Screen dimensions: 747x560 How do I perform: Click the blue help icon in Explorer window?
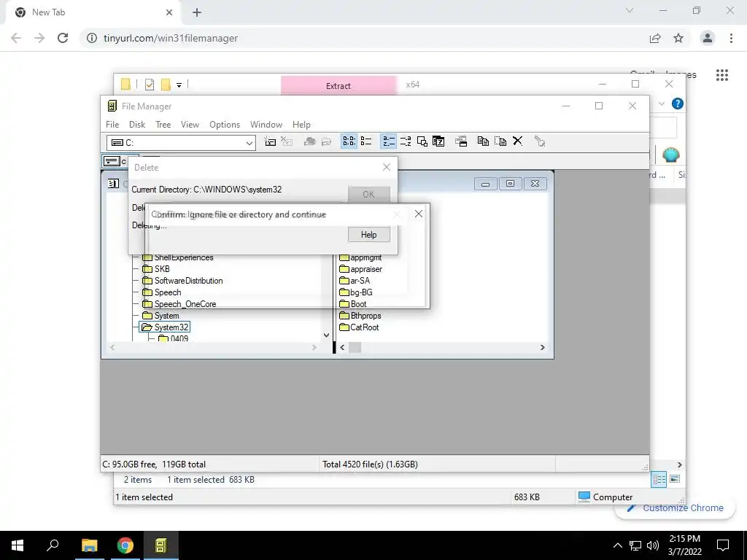tap(678, 104)
